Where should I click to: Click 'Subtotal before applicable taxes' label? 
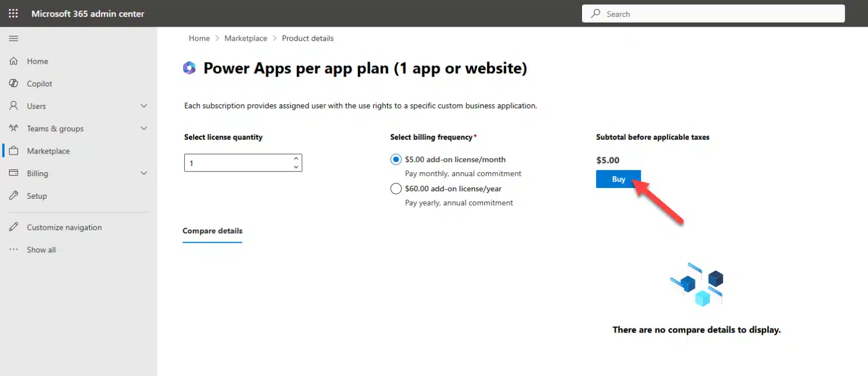[653, 137]
